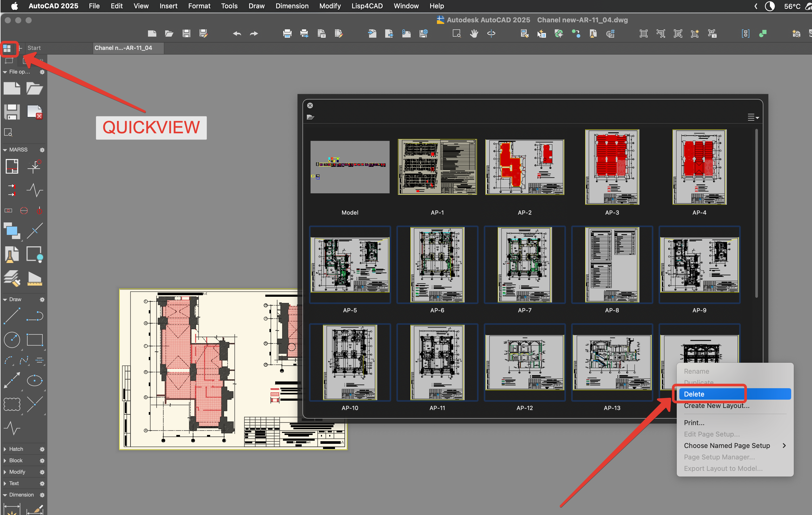Screen dimensions: 812x515
Task: Collapse the Draw panel
Action: [5, 300]
